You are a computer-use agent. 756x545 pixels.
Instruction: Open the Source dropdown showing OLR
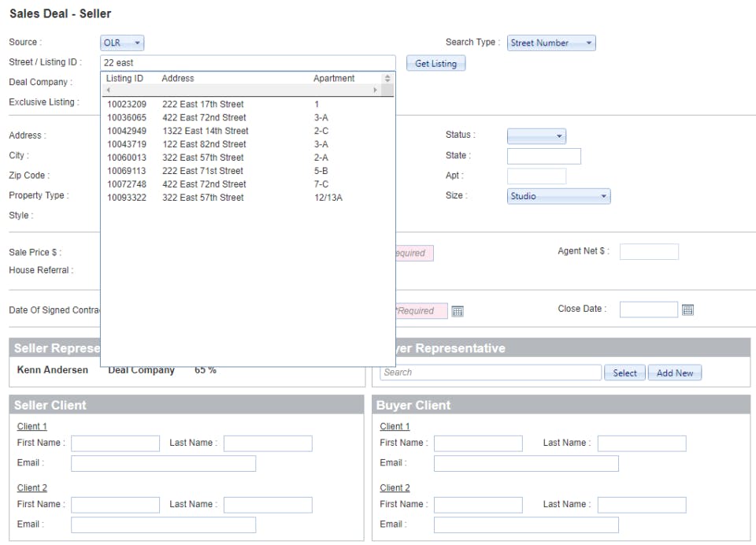[x=122, y=43]
